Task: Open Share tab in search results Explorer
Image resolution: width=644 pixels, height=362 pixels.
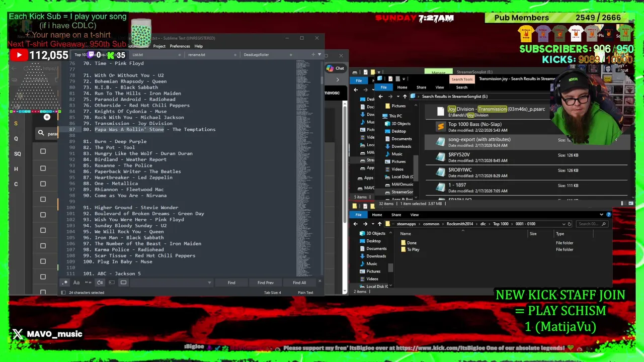Action: tap(421, 87)
